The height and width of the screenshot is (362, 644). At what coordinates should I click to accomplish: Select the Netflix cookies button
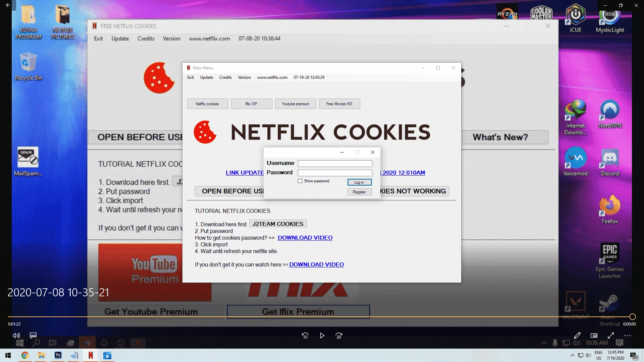(208, 104)
